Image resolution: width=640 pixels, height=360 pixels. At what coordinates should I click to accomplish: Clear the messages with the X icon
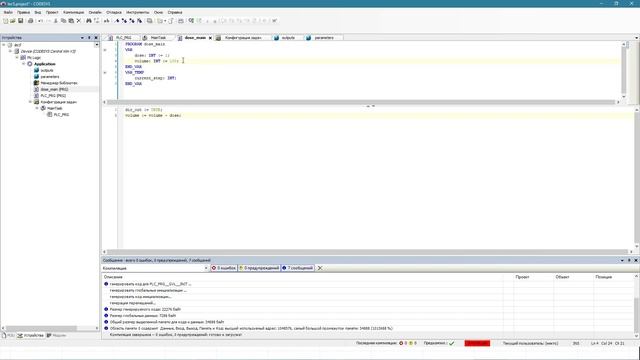tap(320, 268)
